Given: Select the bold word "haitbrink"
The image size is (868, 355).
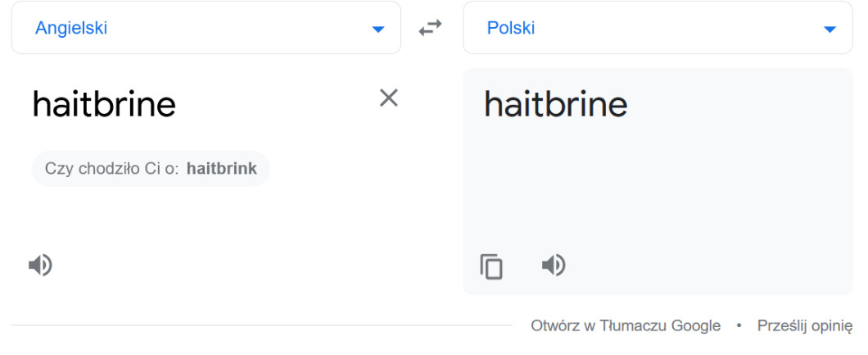Looking at the screenshot, I should 221,169.
